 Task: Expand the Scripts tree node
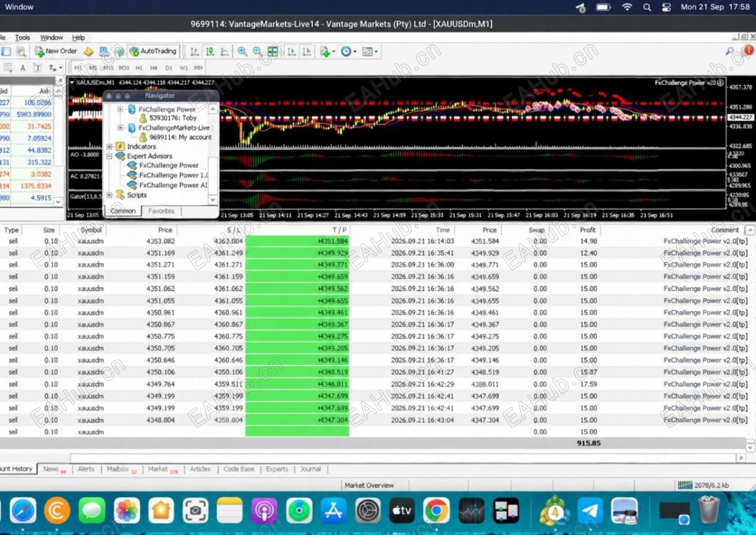pyautogui.click(x=110, y=195)
